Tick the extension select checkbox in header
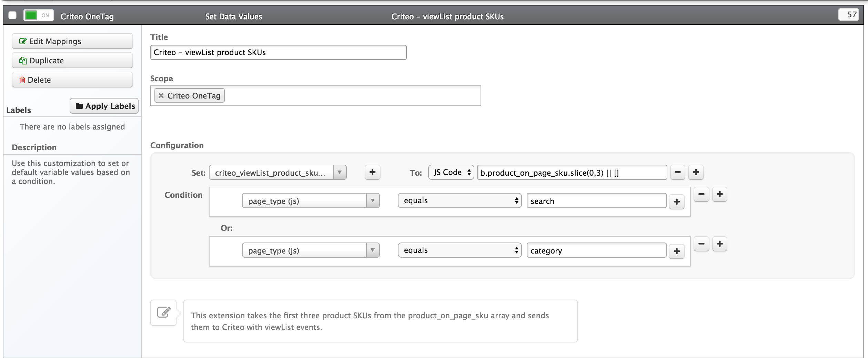Image resolution: width=868 pixels, height=361 pixels. click(12, 16)
